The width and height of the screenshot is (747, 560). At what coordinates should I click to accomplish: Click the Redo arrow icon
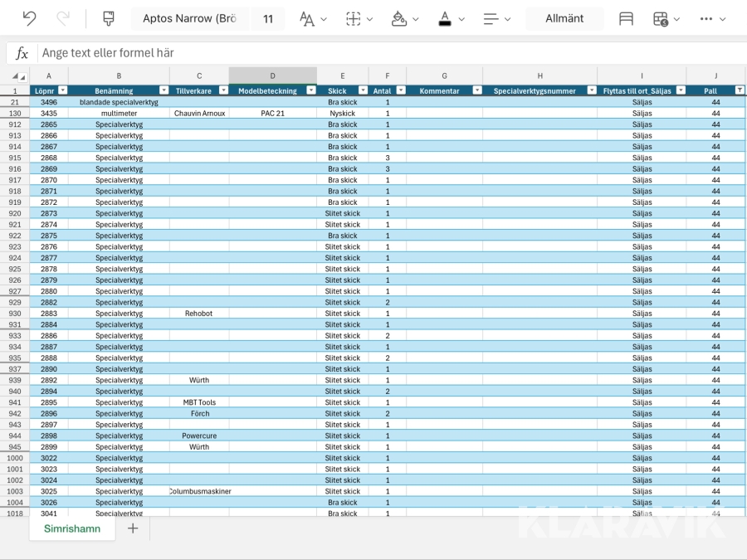(63, 18)
